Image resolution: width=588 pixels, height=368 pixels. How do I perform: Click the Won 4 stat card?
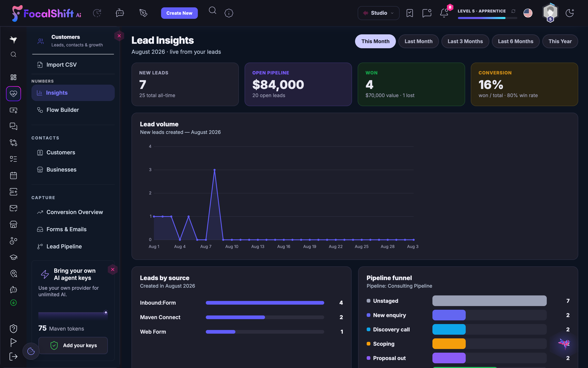click(411, 84)
